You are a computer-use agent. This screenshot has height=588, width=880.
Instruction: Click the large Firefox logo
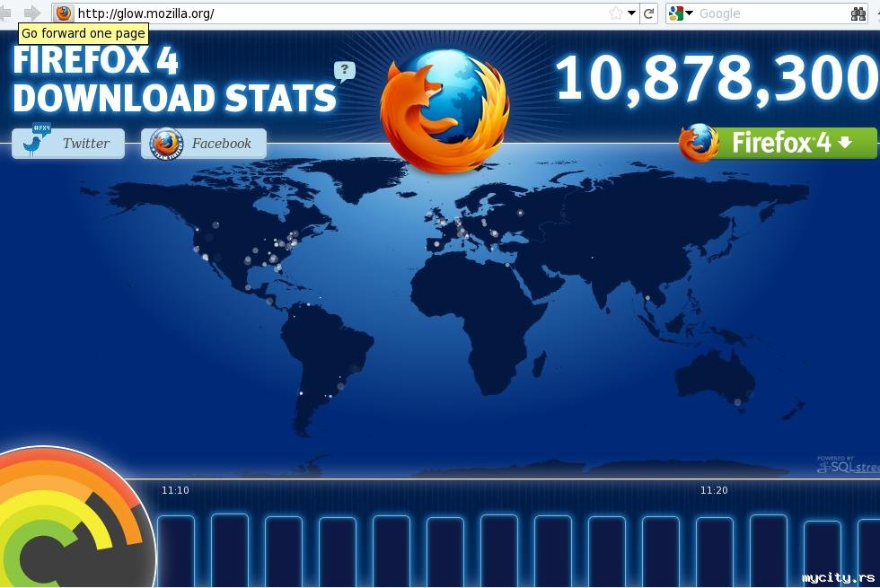click(445, 110)
